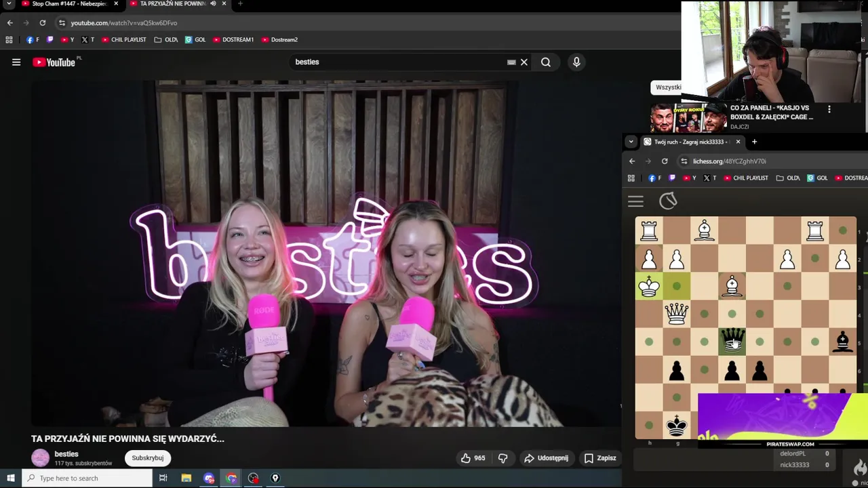Go to the YouTube home logo
868x488 pixels.
click(x=54, y=62)
